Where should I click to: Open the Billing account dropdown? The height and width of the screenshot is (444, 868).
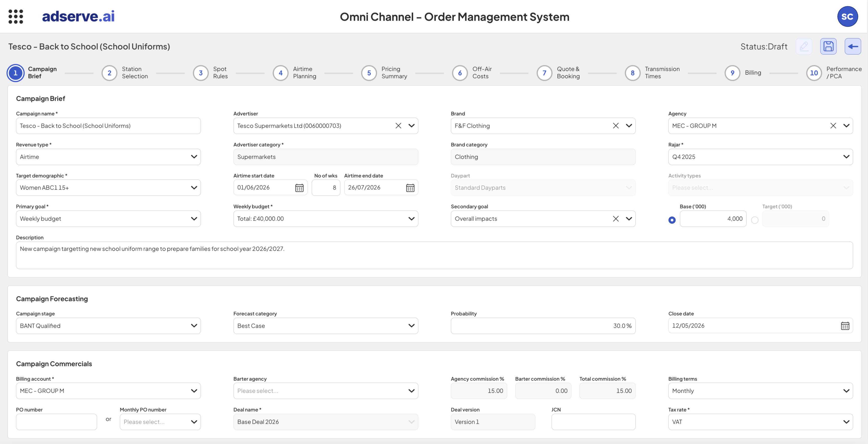tap(108, 391)
